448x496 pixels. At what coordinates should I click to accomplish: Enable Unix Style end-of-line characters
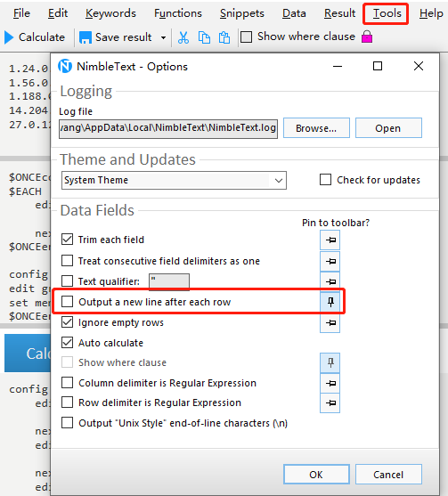click(67, 423)
